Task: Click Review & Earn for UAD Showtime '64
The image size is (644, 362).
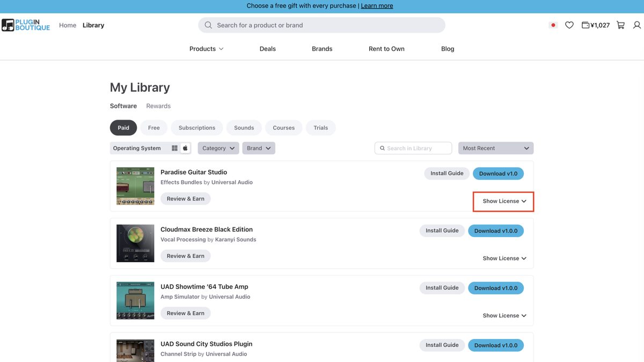Action: (186, 314)
